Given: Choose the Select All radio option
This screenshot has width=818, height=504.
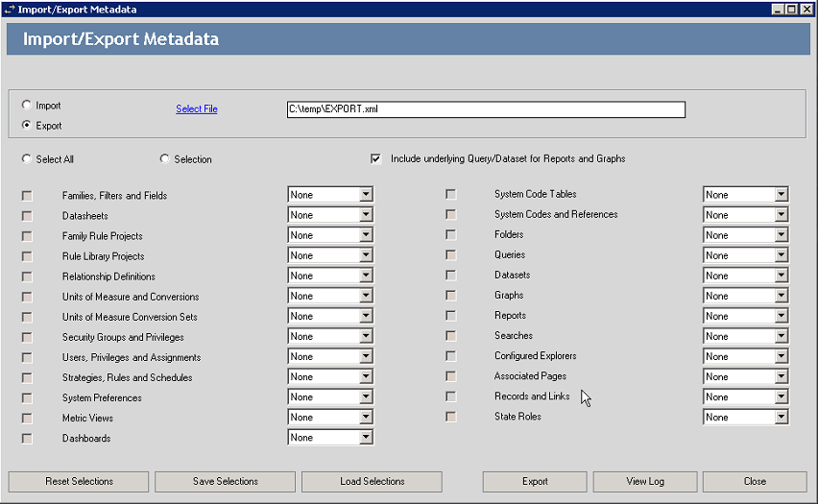Looking at the screenshot, I should [x=27, y=158].
